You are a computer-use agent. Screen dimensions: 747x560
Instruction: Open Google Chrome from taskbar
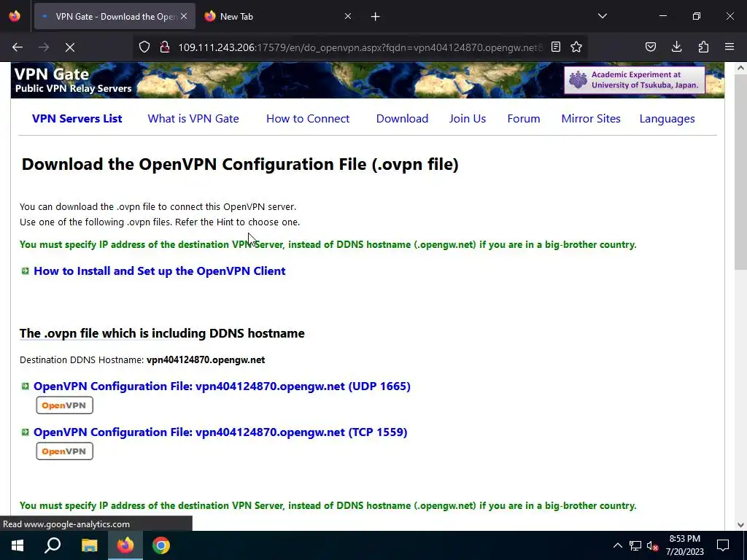(161, 545)
